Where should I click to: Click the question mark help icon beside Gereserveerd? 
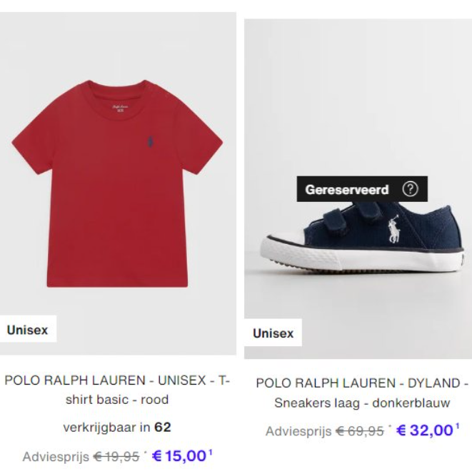coord(410,189)
